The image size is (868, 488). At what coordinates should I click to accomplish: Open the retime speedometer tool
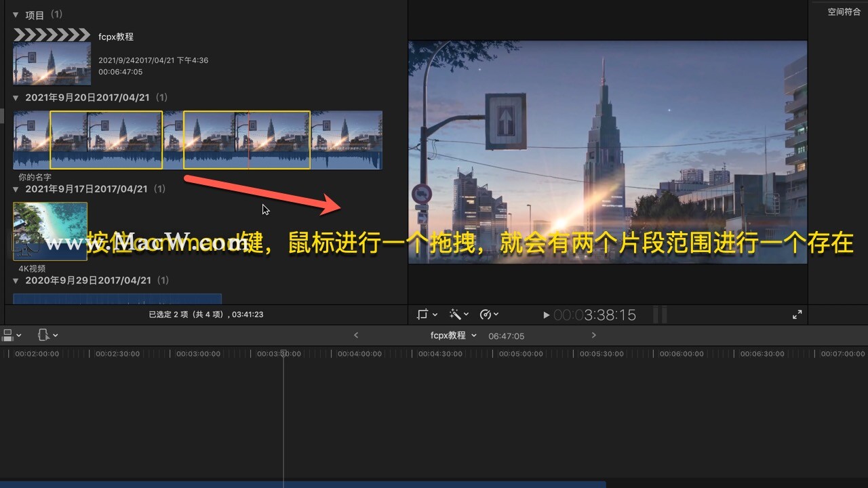[486, 314]
